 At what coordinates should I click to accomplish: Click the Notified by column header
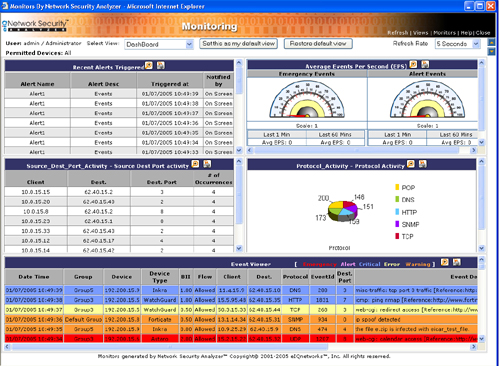coord(218,80)
